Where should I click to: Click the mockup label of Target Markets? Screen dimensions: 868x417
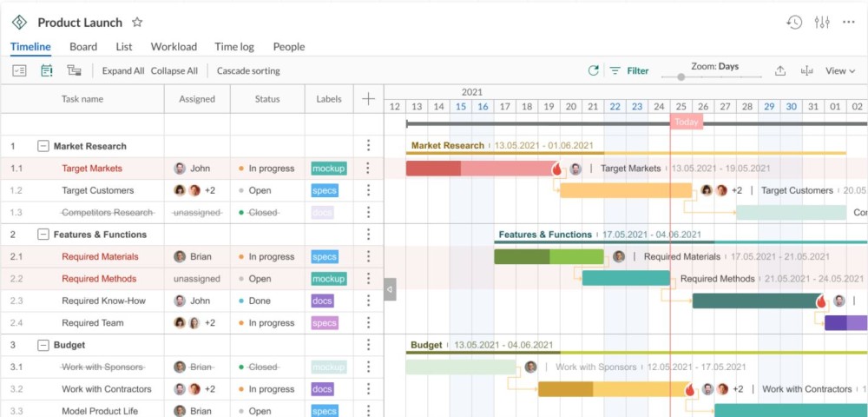(x=329, y=169)
